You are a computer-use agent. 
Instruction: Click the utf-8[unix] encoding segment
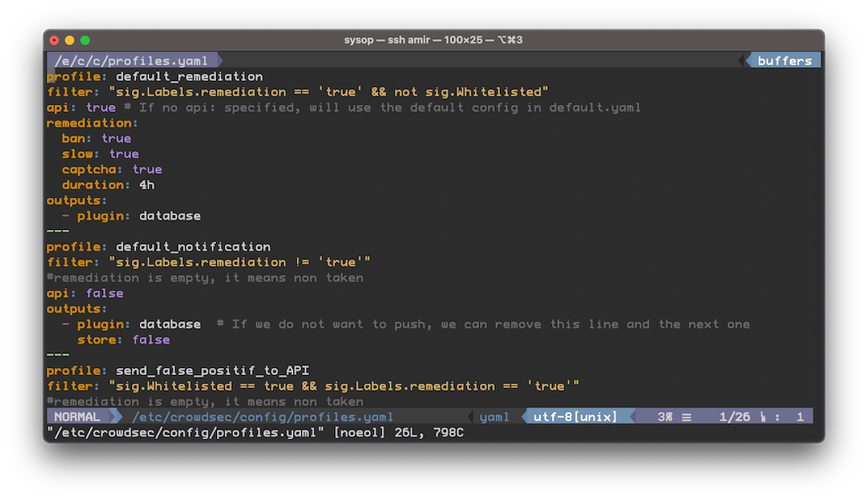coord(575,417)
